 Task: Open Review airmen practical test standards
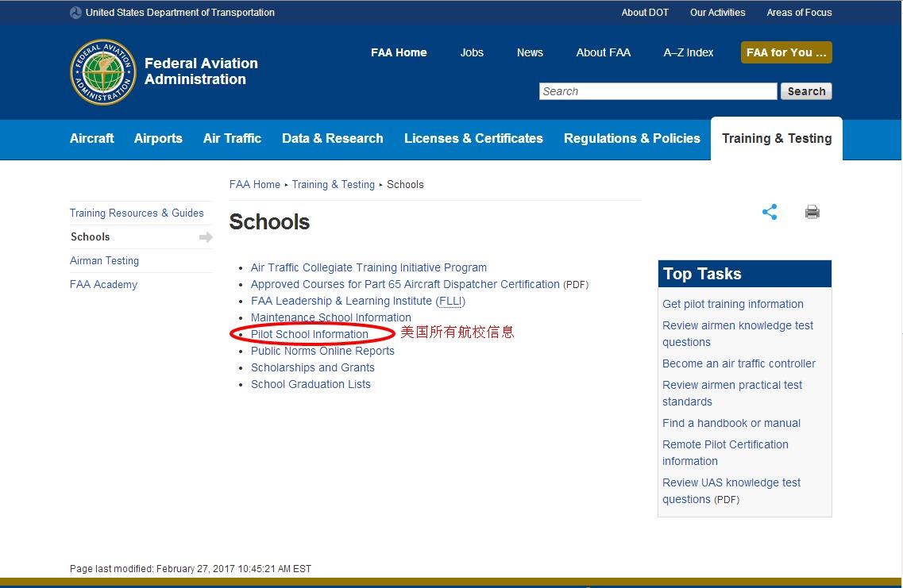[x=732, y=393]
